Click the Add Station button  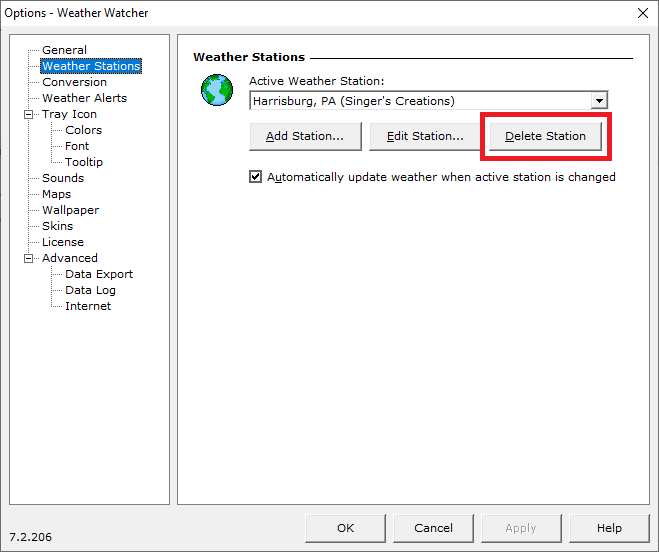coord(305,136)
